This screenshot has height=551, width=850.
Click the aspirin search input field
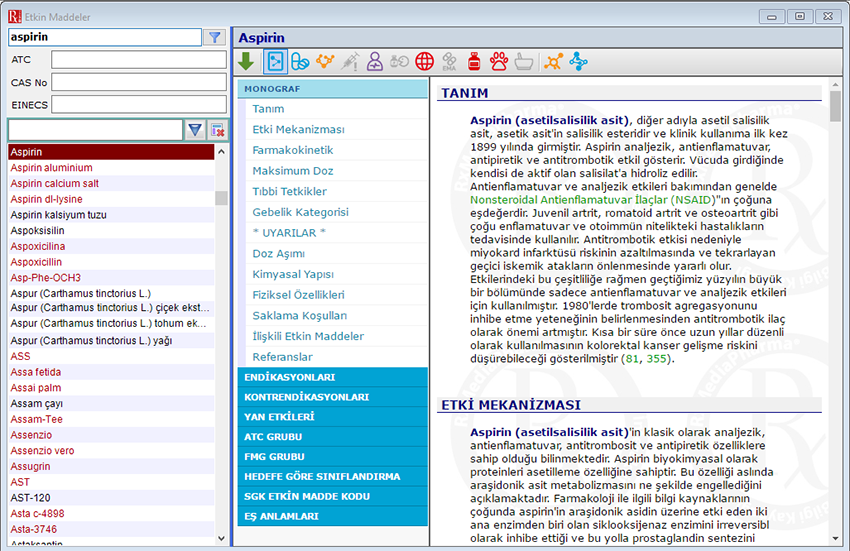coord(105,37)
